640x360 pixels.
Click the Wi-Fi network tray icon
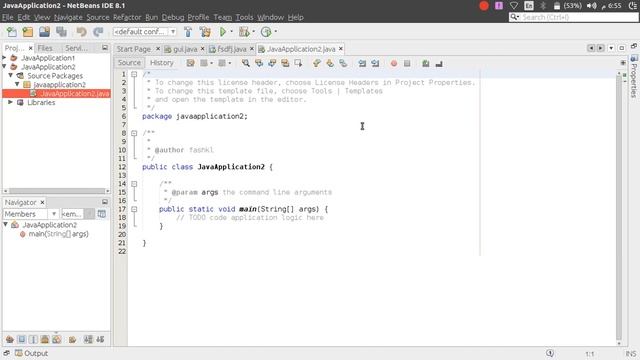514,6
